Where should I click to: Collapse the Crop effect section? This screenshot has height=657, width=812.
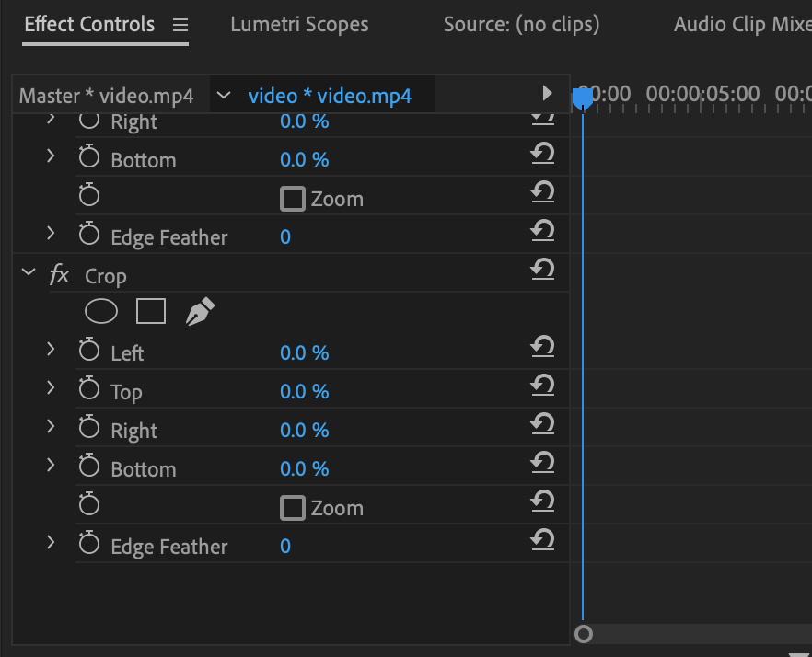point(28,273)
